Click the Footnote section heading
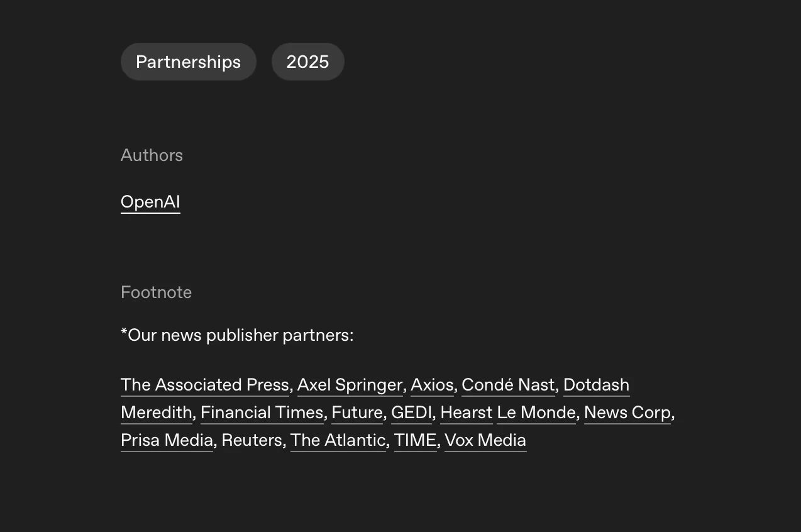The height and width of the screenshot is (532, 801). (x=156, y=292)
